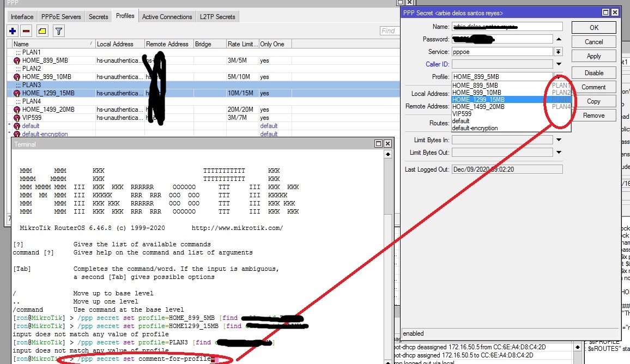Sort the list by Name column header
Viewport: 630px width, 364px height.
52,44
